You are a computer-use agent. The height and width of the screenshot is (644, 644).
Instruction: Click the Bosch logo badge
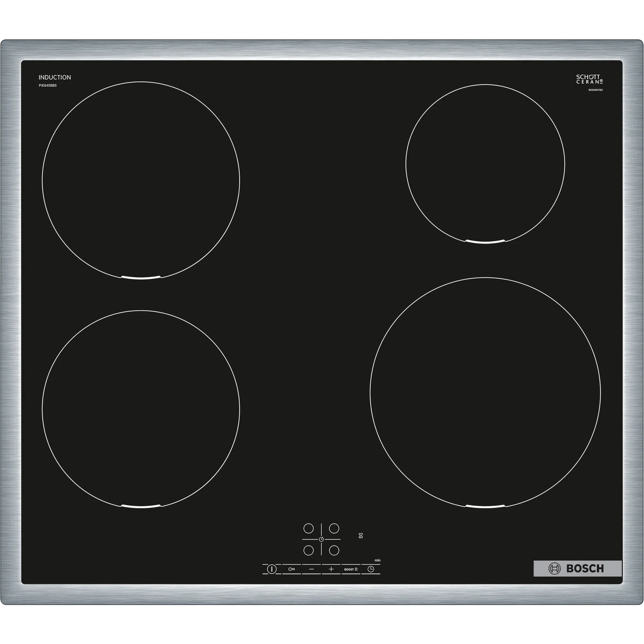[x=577, y=568]
